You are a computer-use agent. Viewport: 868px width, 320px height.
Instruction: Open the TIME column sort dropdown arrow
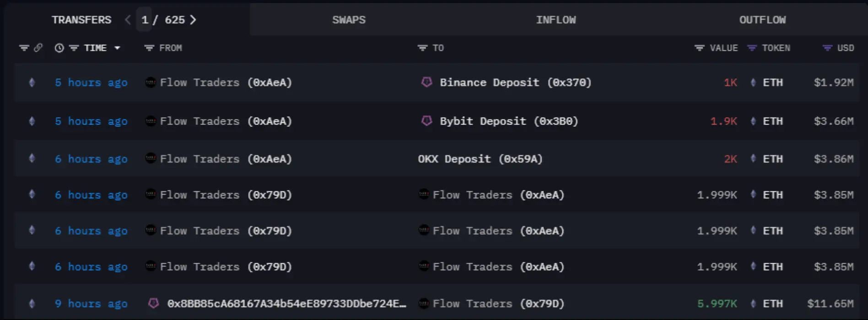(x=118, y=48)
